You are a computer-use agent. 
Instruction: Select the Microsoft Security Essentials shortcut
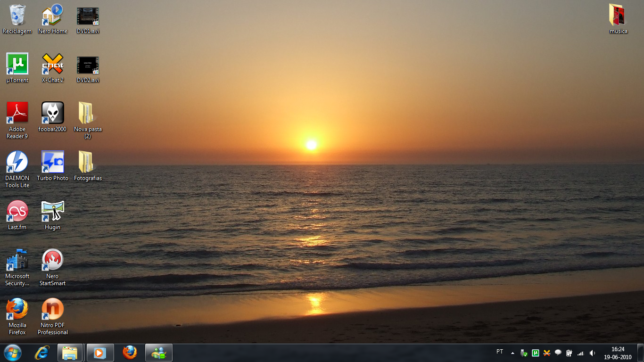click(x=17, y=268)
